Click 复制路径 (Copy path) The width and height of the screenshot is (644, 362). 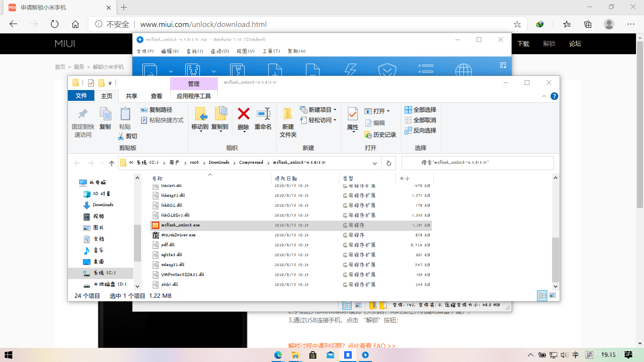(157, 110)
